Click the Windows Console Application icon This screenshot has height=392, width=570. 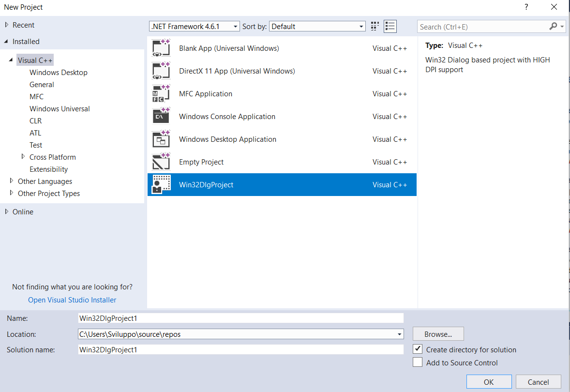click(161, 117)
